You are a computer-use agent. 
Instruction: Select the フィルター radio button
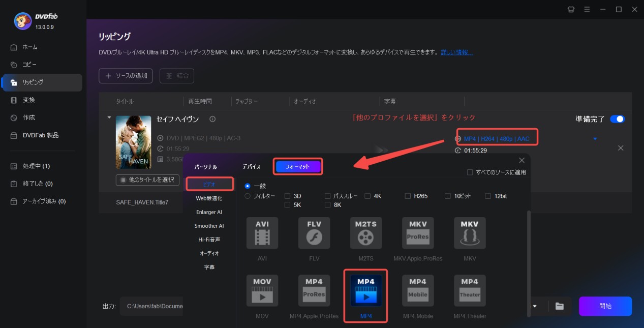[x=248, y=196]
